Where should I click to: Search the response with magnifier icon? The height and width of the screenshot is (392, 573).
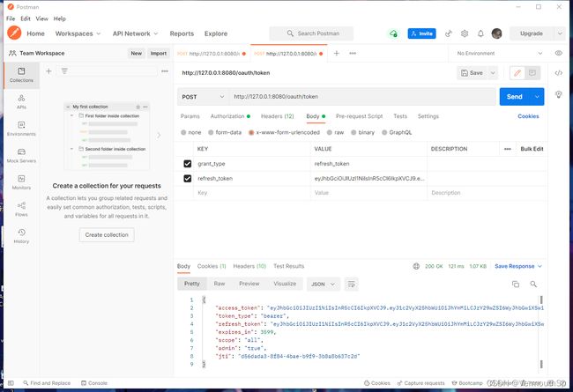click(x=533, y=284)
